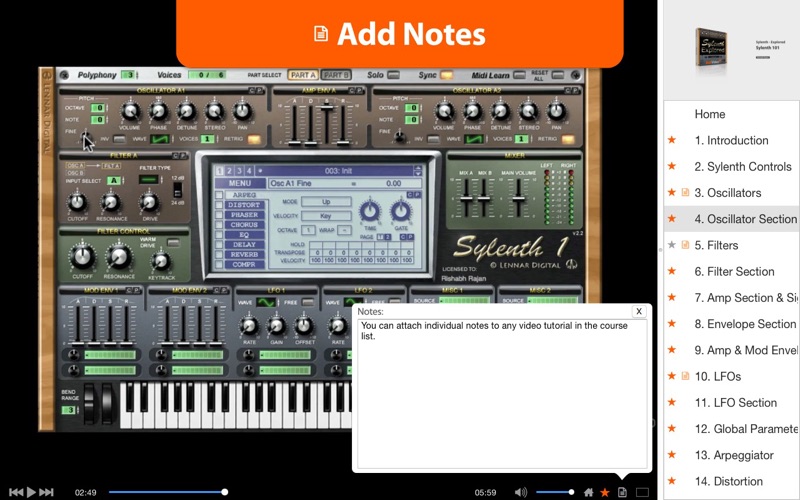Step through presets using the 003: Init arrows
Image resolution: width=800 pixels, height=500 pixels.
pyautogui.click(x=418, y=170)
